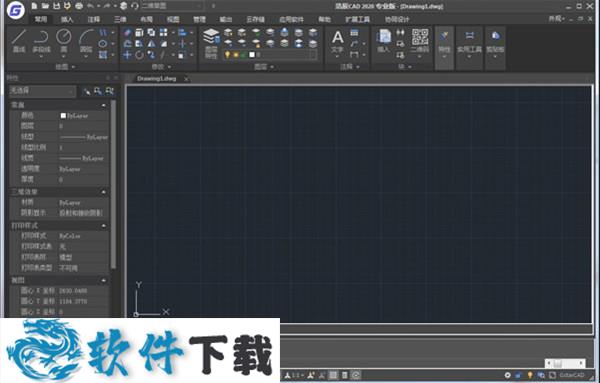Toggle layer freeze sun icon in layer dropdown
Viewport: 600px width, 383px height.
pos(235,55)
